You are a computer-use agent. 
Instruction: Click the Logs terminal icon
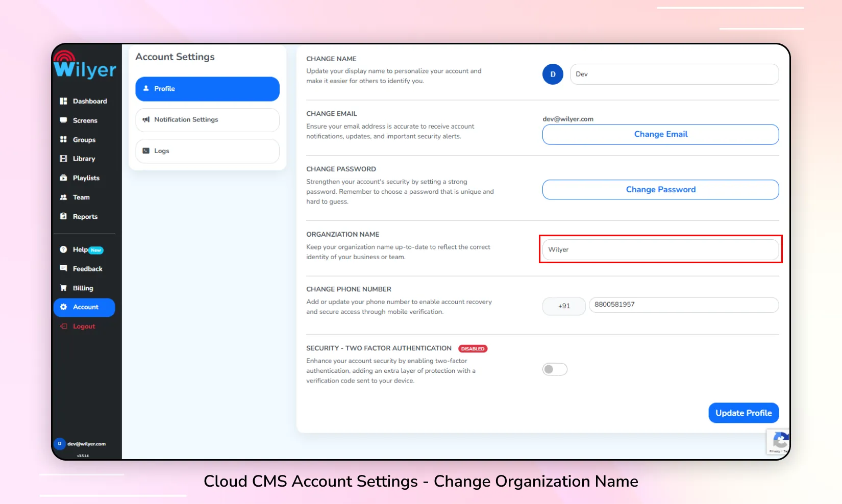tap(146, 151)
